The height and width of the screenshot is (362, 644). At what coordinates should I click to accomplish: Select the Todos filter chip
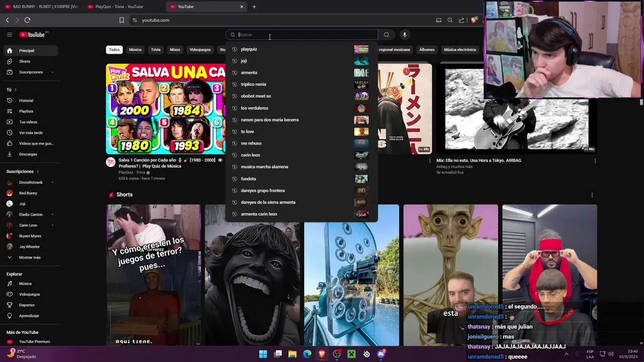[x=114, y=50]
